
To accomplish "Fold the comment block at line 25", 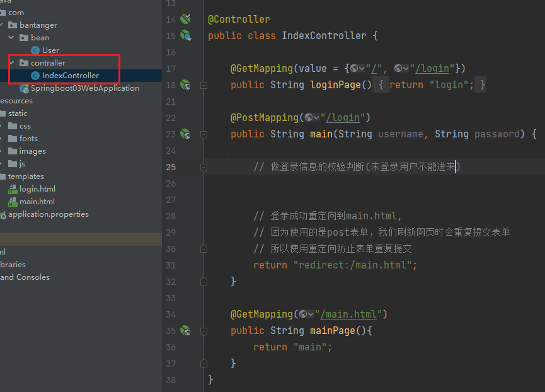I will (x=204, y=168).
